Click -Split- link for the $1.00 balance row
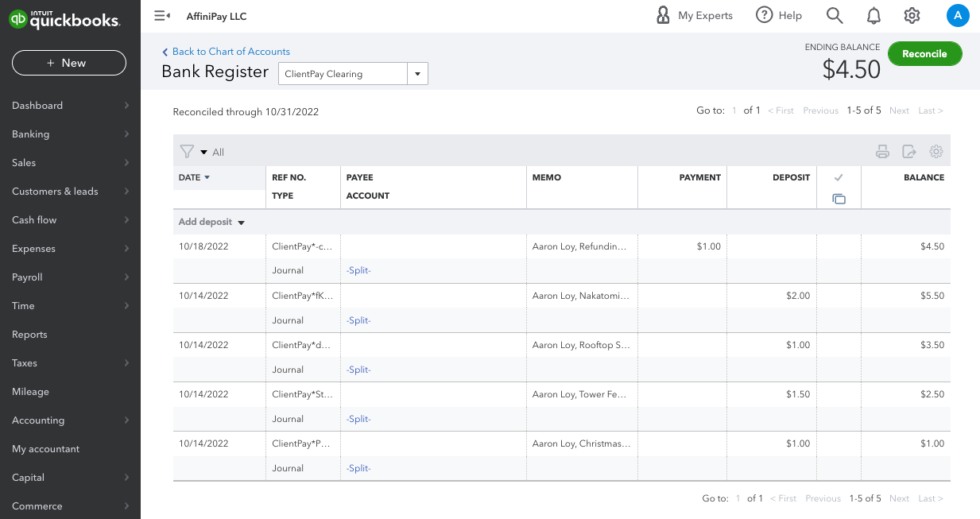980x519 pixels. pyautogui.click(x=358, y=468)
